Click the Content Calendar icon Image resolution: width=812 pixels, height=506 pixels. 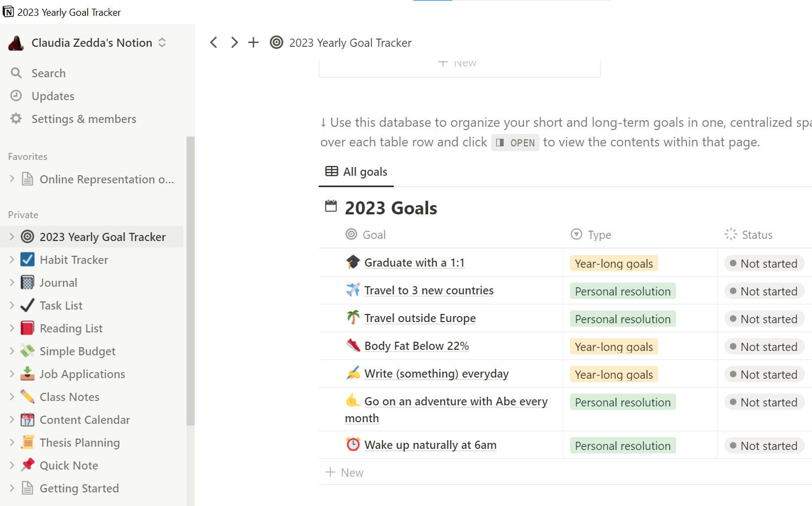(x=27, y=419)
